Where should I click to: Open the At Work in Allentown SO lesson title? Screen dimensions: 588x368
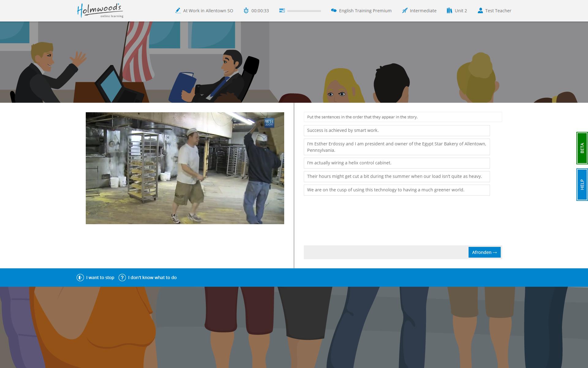(x=208, y=11)
